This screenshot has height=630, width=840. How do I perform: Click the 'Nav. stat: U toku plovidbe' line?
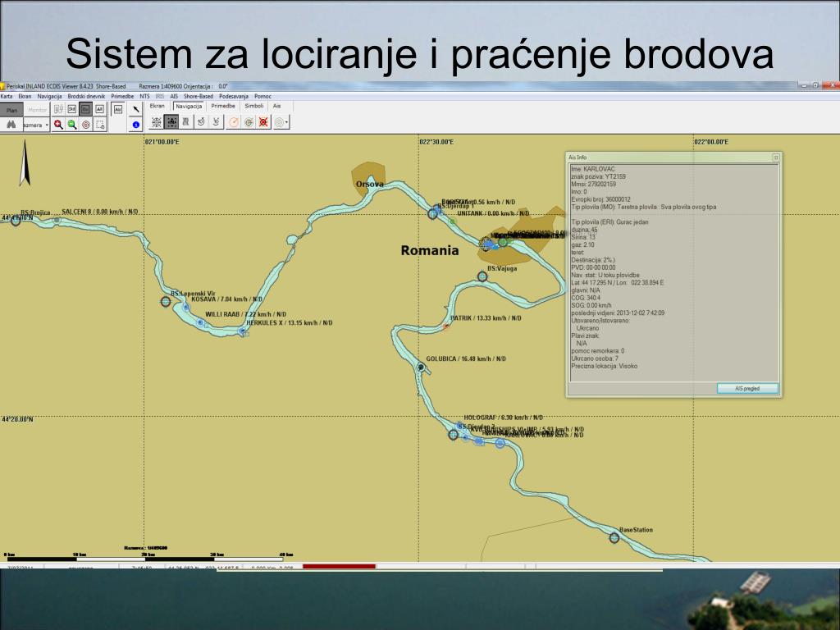[605, 275]
